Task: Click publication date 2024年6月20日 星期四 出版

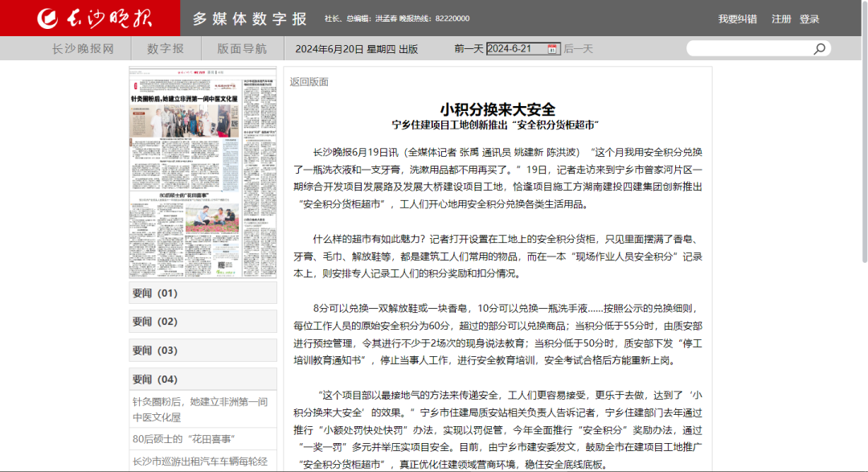Action: coord(357,49)
